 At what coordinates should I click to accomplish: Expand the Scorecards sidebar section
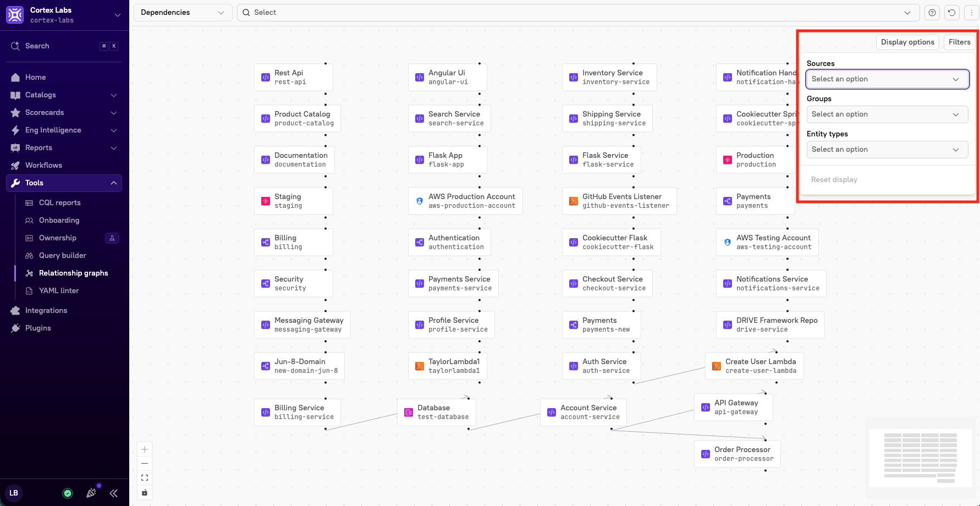click(64, 113)
